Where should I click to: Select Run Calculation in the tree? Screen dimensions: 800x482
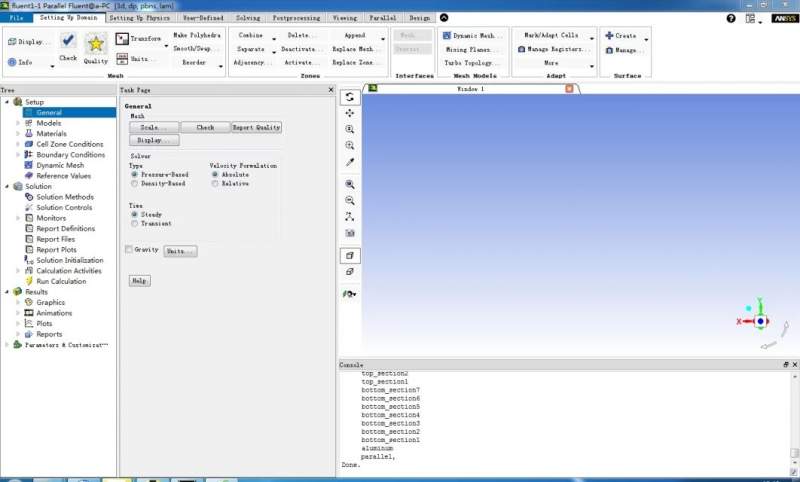click(x=61, y=281)
